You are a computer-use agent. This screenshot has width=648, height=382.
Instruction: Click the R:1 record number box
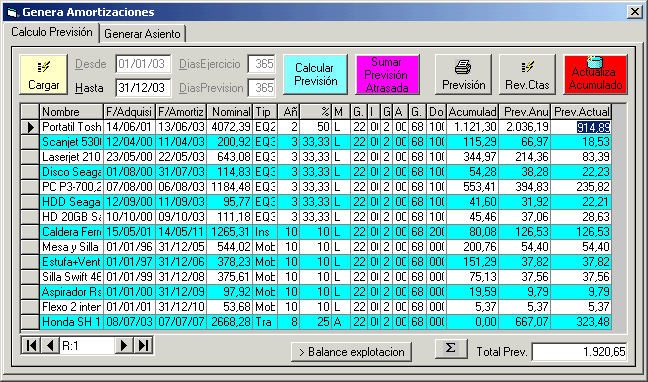(87, 345)
